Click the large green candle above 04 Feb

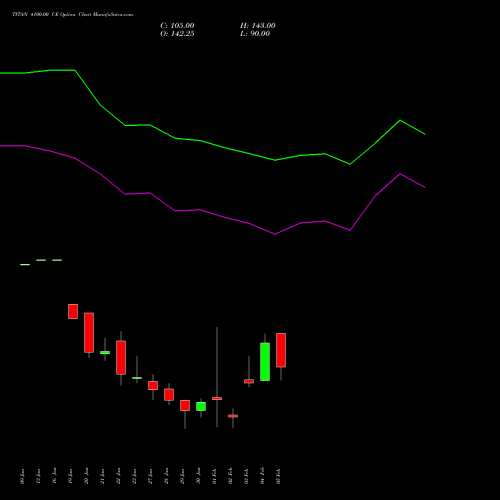pos(265,362)
